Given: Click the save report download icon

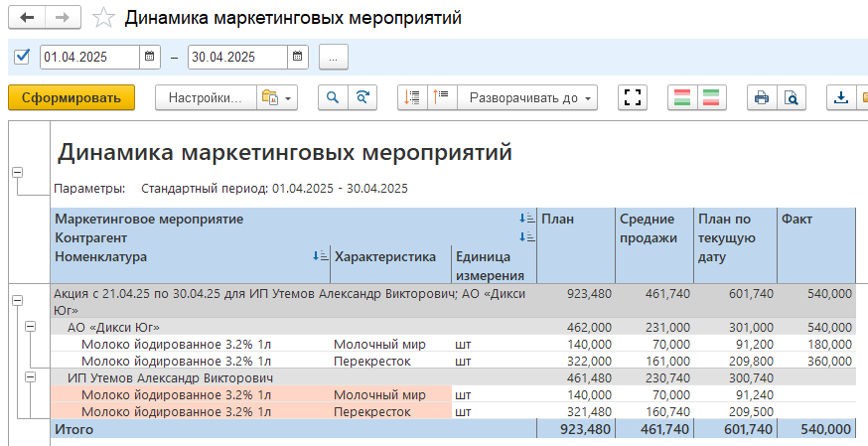Looking at the screenshot, I should point(840,97).
